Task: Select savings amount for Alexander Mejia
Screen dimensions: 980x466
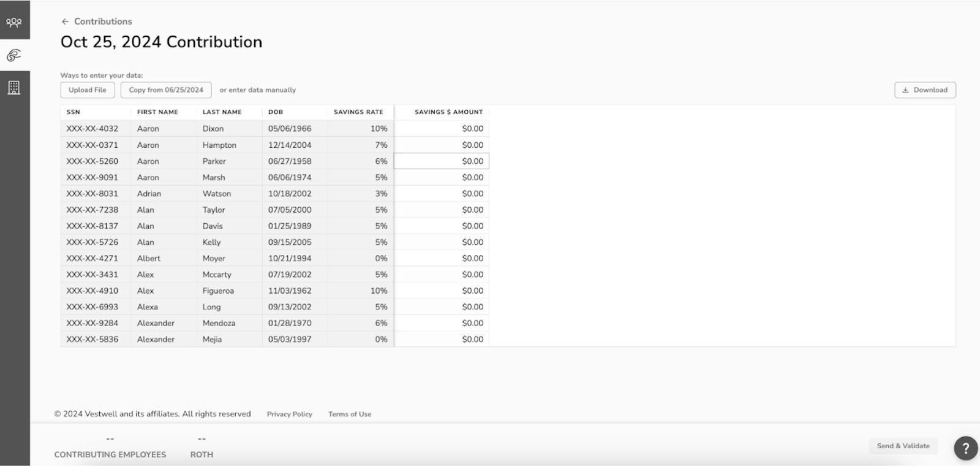Action: 442,339
